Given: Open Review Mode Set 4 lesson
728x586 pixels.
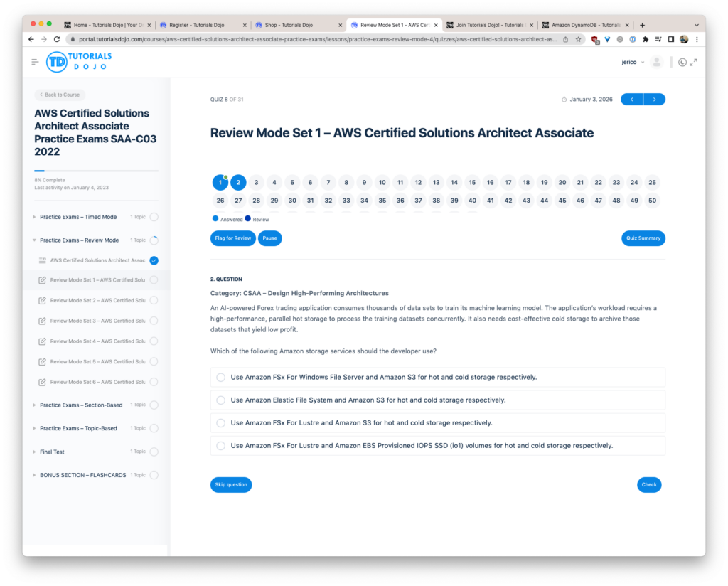Looking at the screenshot, I should [97, 341].
